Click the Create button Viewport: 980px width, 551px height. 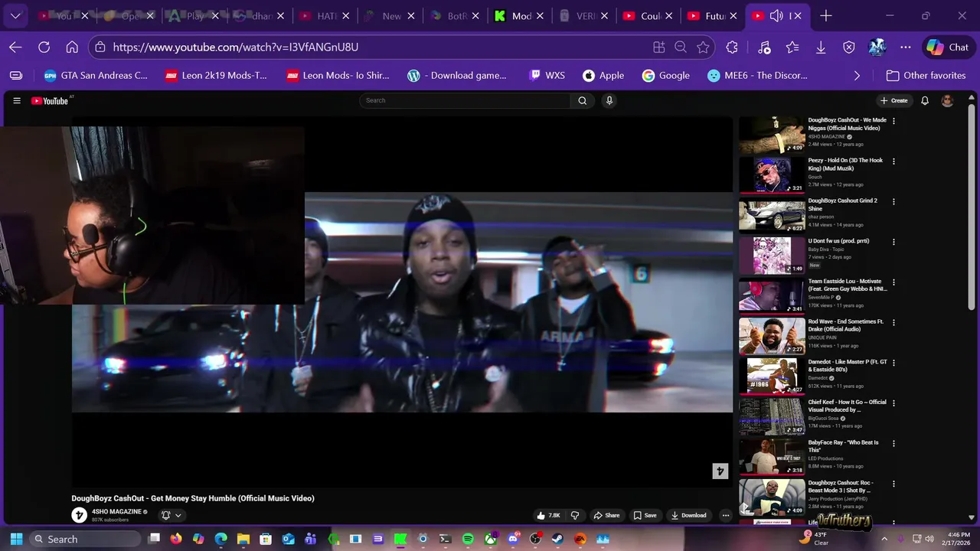(x=893, y=101)
